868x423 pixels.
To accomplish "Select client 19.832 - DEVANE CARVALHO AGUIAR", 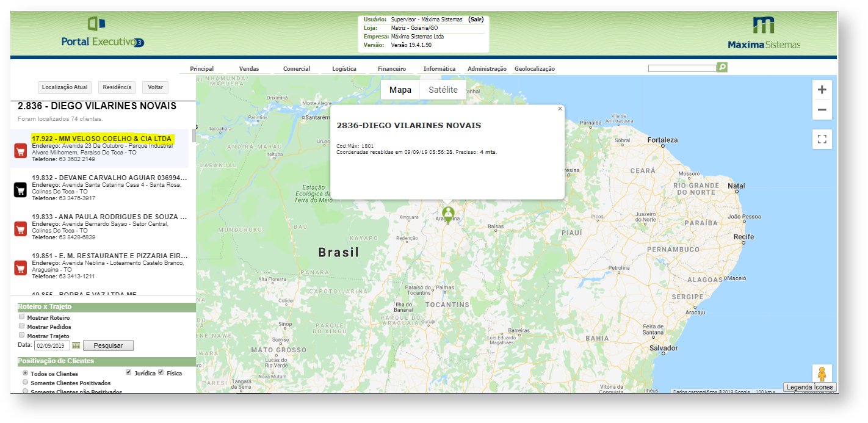I will (x=109, y=178).
